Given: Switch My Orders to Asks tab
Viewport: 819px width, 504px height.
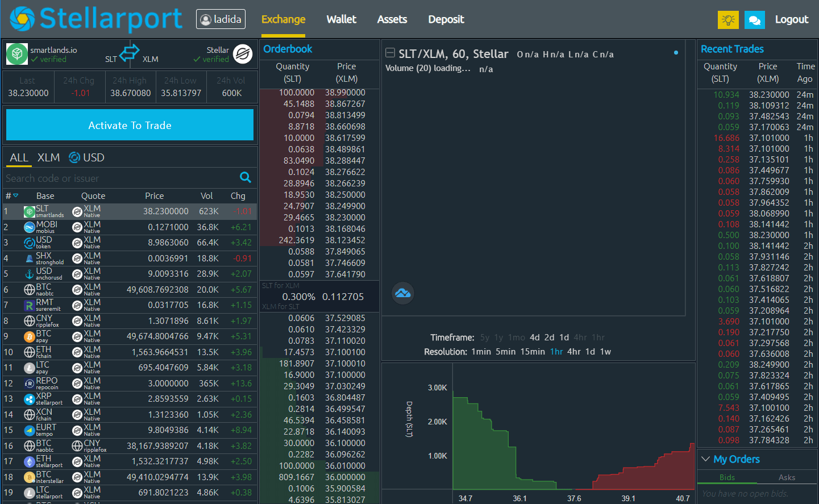Looking at the screenshot, I should tap(787, 477).
